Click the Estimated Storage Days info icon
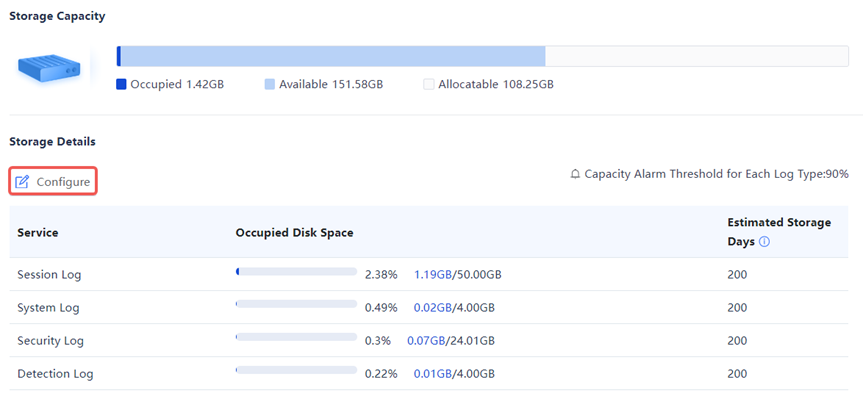Screen dimensions: 863x396 tap(764, 242)
